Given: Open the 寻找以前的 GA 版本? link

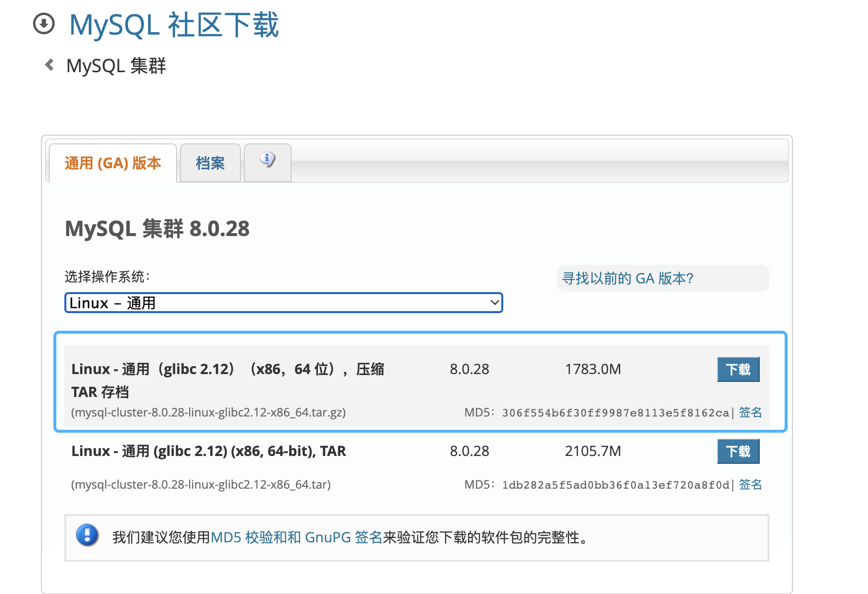Looking at the screenshot, I should click(x=627, y=278).
